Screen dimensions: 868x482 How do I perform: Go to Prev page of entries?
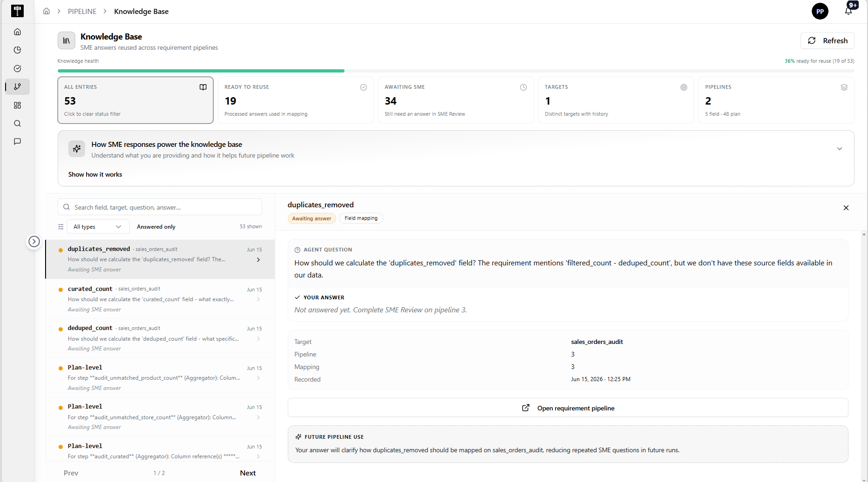71,473
